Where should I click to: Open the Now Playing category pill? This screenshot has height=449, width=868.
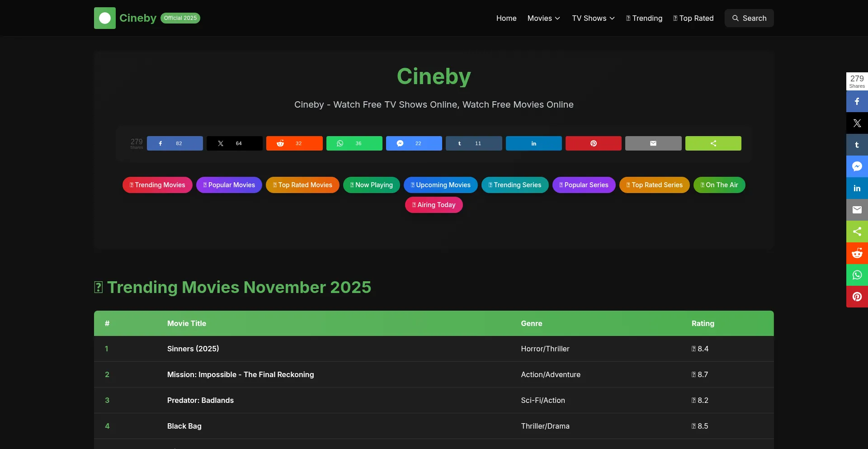[x=372, y=185]
